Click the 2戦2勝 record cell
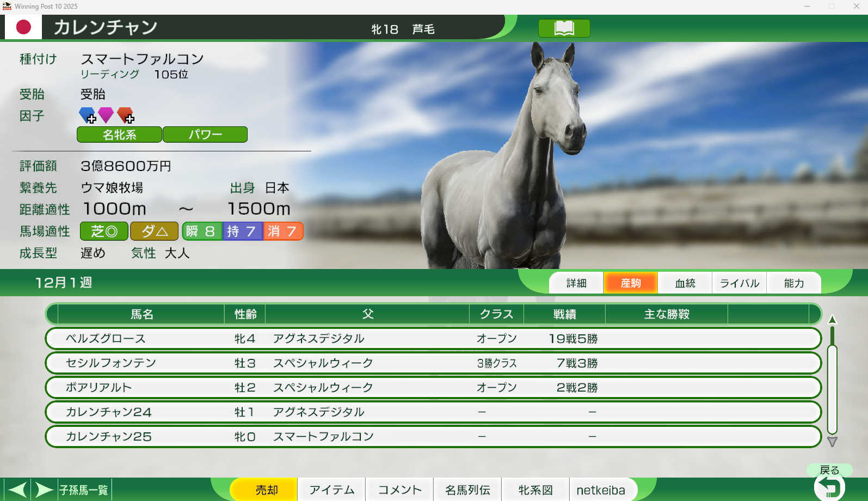Image resolution: width=868 pixels, height=501 pixels. pyautogui.click(x=577, y=388)
